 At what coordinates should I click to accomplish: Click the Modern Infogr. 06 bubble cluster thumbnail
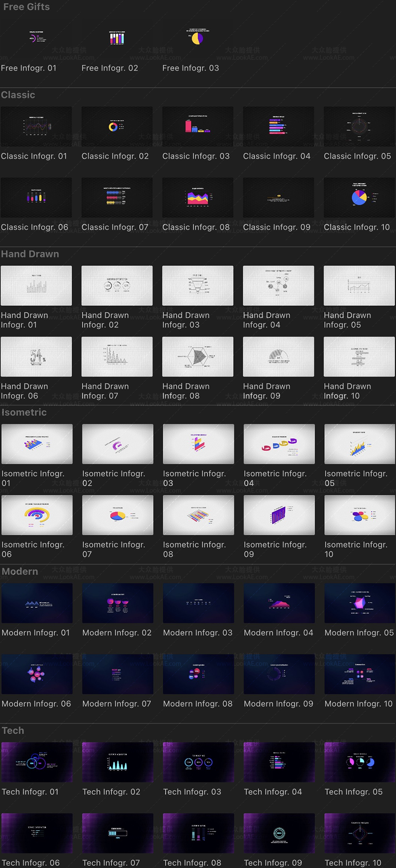(x=37, y=674)
